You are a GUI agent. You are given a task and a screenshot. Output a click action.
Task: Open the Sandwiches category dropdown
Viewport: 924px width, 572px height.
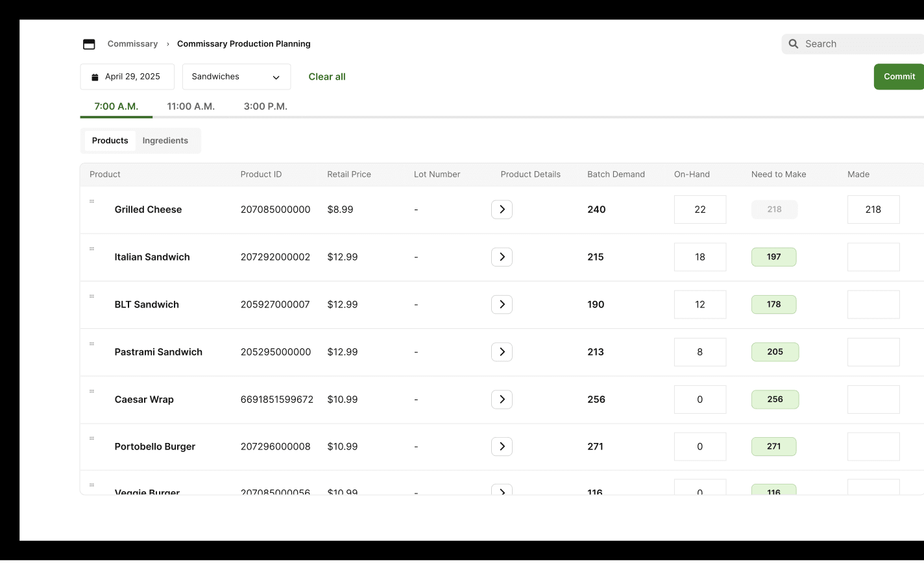click(236, 77)
